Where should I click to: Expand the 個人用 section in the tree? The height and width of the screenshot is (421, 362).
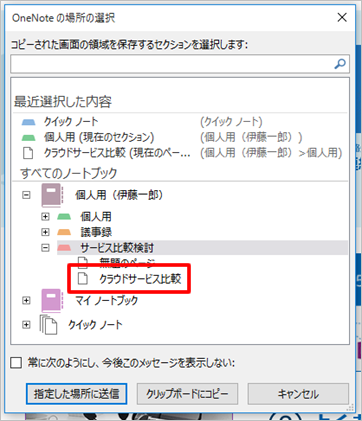45,217
